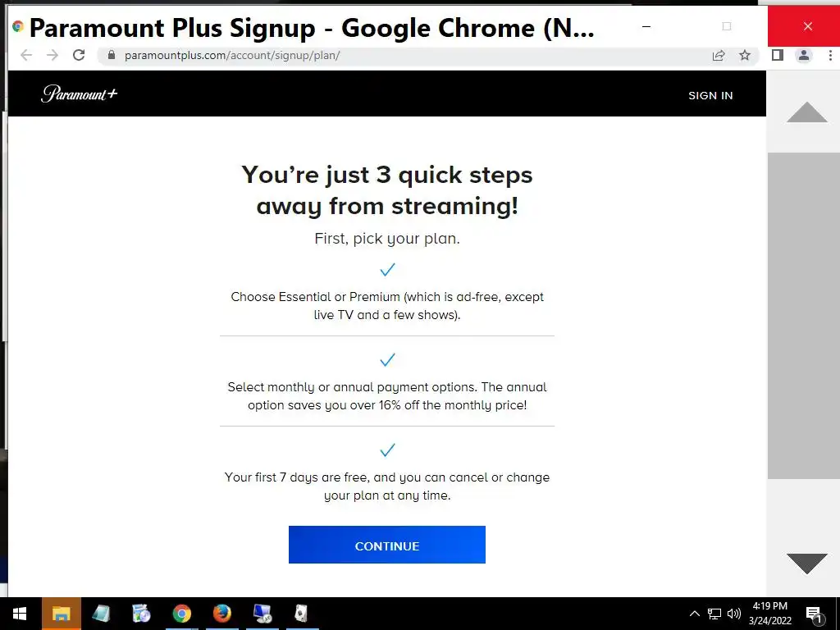Click the SIGN IN link
840x630 pixels.
pos(710,95)
